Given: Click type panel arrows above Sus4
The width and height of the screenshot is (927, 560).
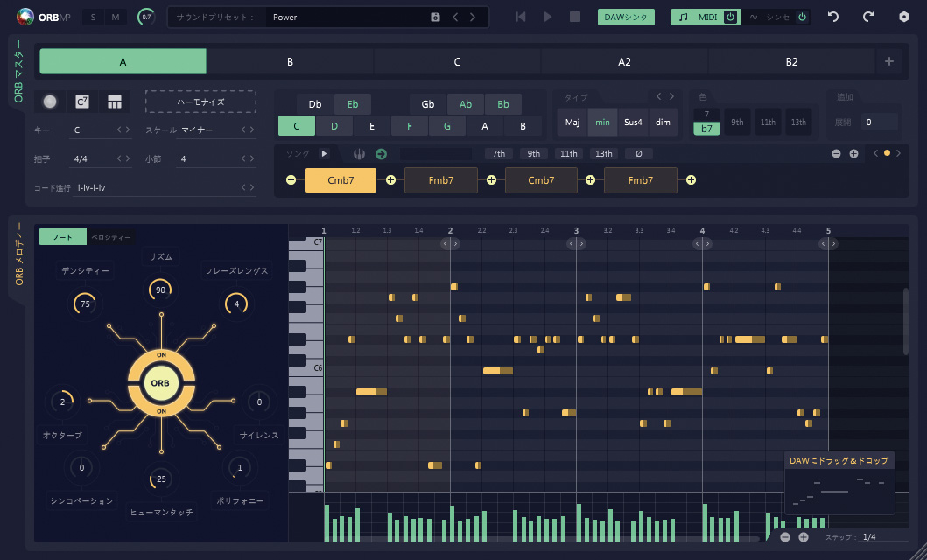Looking at the screenshot, I should point(664,96).
